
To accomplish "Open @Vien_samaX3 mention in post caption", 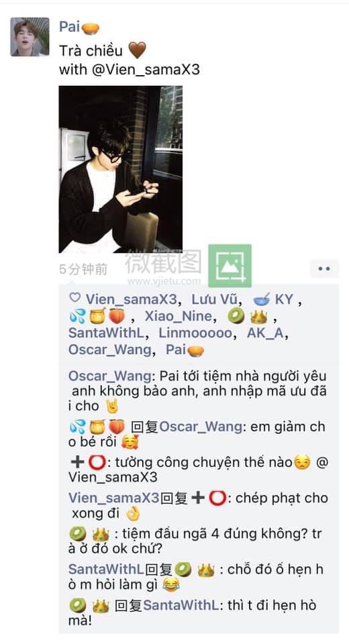I will coord(146,69).
